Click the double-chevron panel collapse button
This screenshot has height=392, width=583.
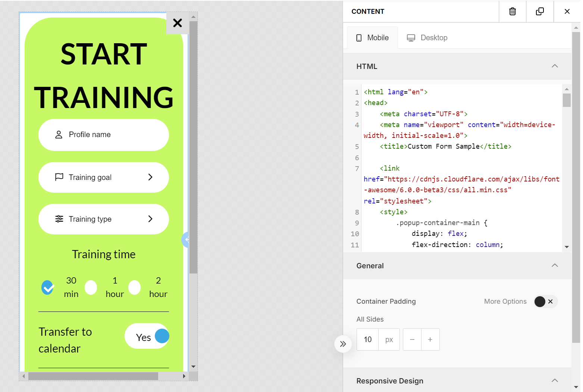(x=343, y=344)
